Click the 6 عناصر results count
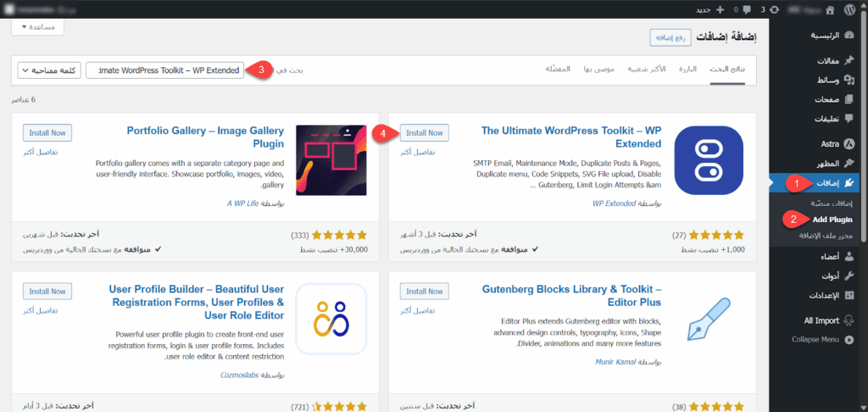Image resolution: width=868 pixels, height=412 pixels. point(23,100)
